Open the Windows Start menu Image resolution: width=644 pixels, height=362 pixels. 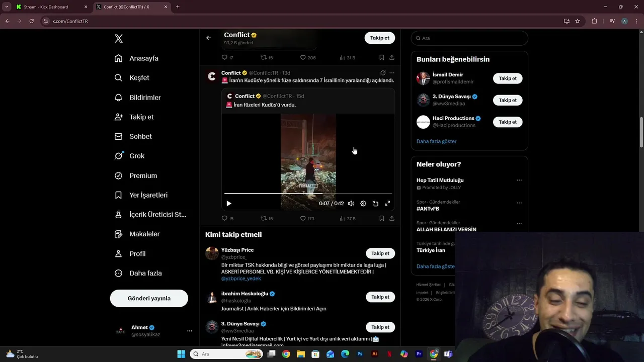pos(181,354)
